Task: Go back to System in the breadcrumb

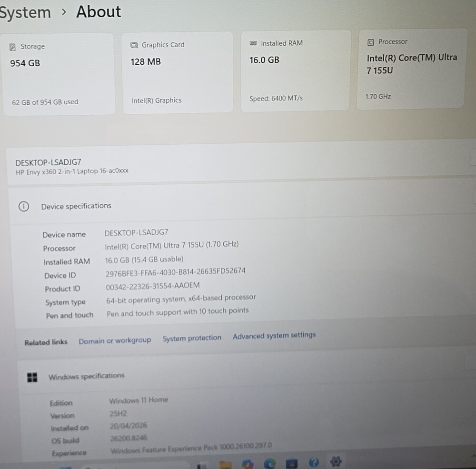Action: 25,13
